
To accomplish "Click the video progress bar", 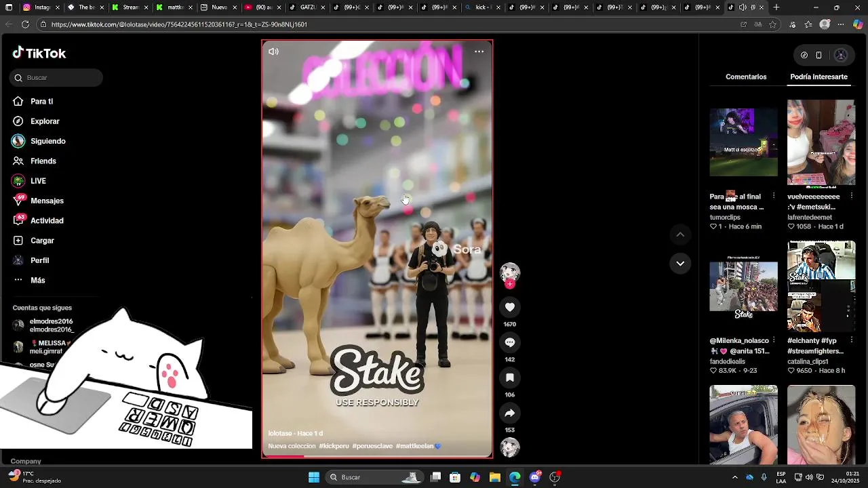I will [x=377, y=456].
